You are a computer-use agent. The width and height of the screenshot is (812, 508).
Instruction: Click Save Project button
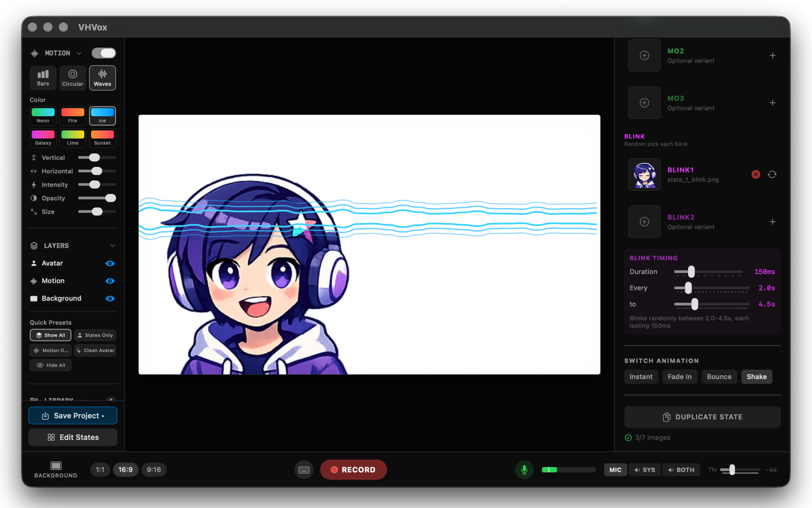73,416
